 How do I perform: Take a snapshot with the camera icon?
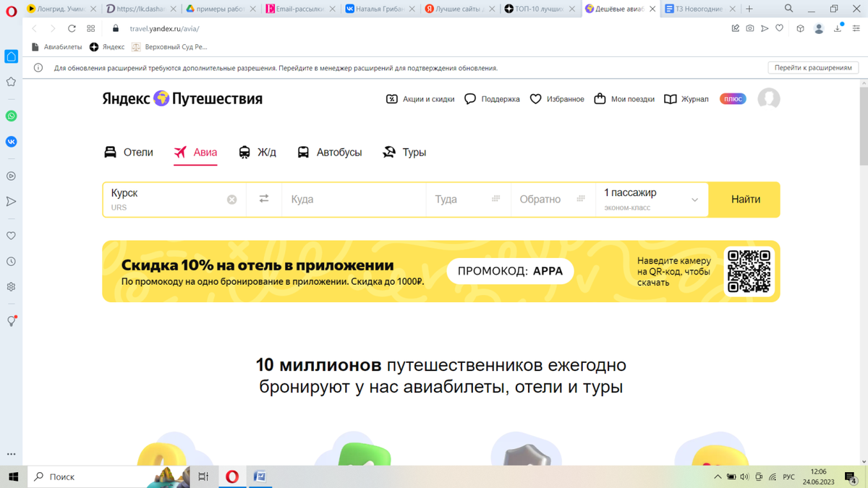click(750, 28)
